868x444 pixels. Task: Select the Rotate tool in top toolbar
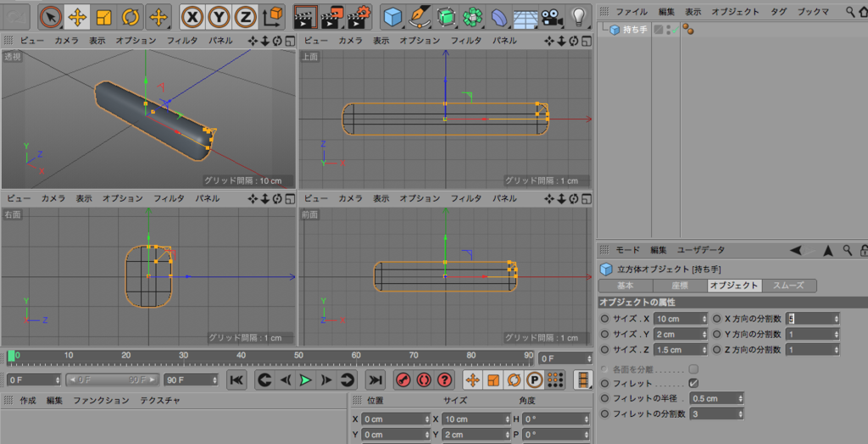tap(130, 17)
